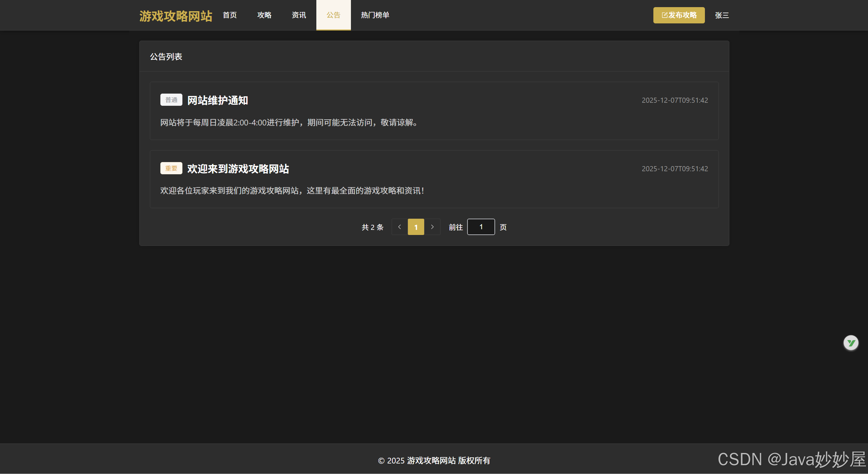Viewport: 868px width, 474px height.
Task: Open the 欢迎来到游戏攻略网站 announcement title
Action: pyautogui.click(x=238, y=169)
